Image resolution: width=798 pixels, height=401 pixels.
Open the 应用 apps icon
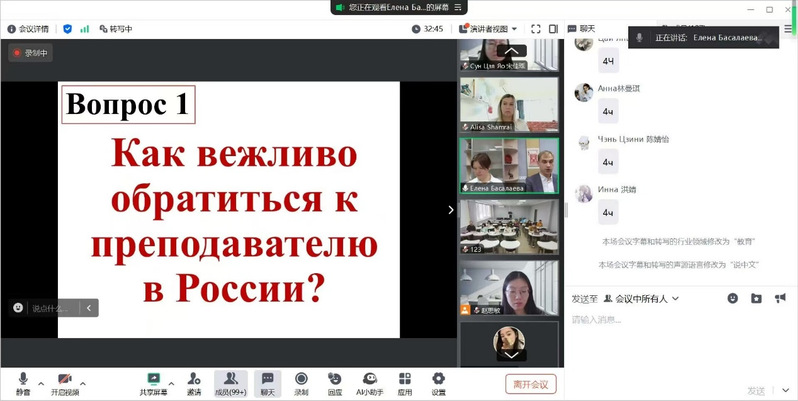pos(404,381)
